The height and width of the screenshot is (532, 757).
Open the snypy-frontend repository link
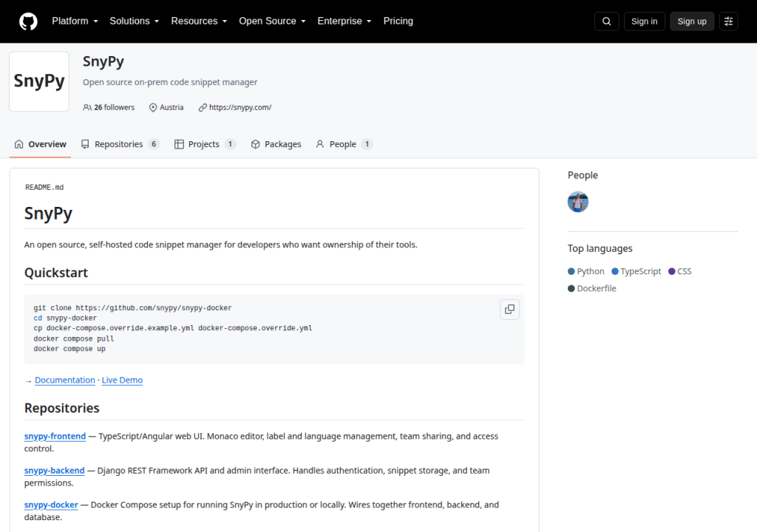coord(55,436)
